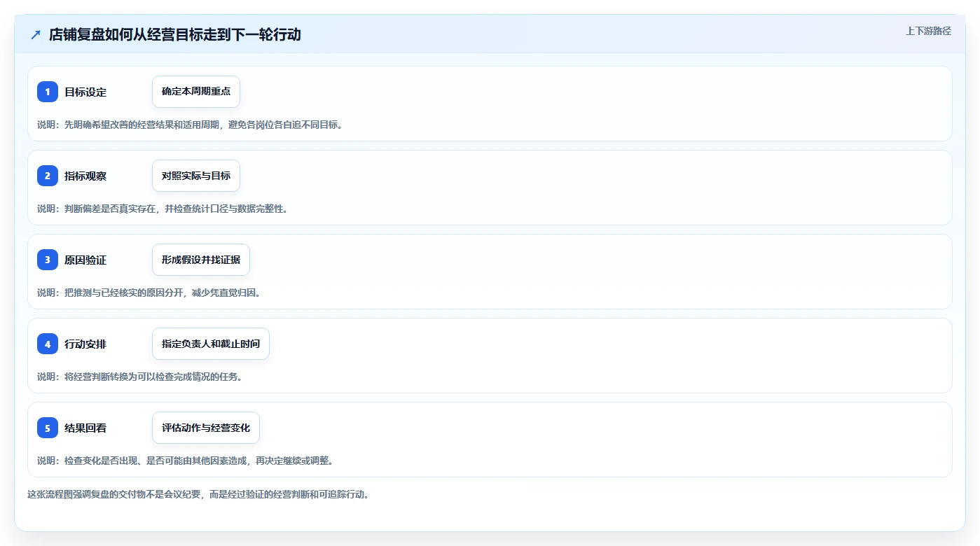Select the 形成假设并找证据 chip
The image size is (980, 546).
[201, 260]
